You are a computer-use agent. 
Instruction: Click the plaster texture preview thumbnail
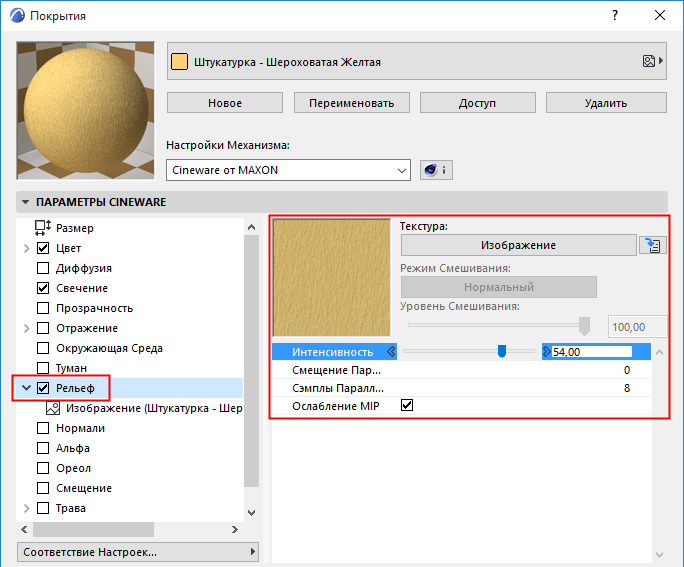[x=332, y=278]
